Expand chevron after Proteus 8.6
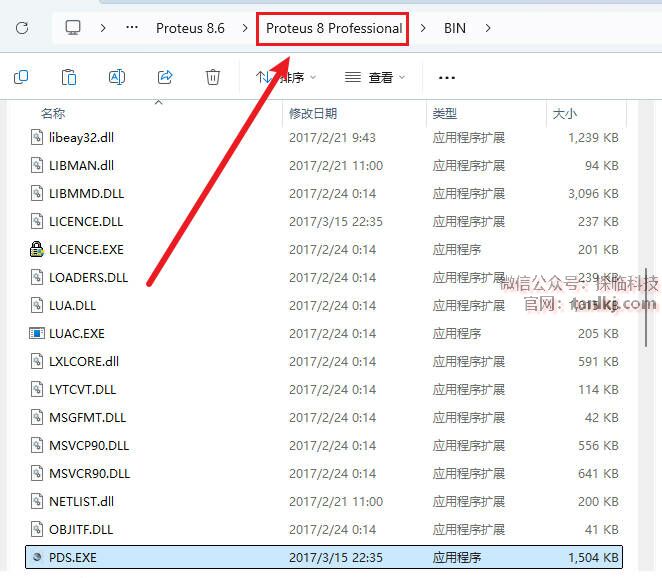The image size is (662, 578). (x=245, y=28)
